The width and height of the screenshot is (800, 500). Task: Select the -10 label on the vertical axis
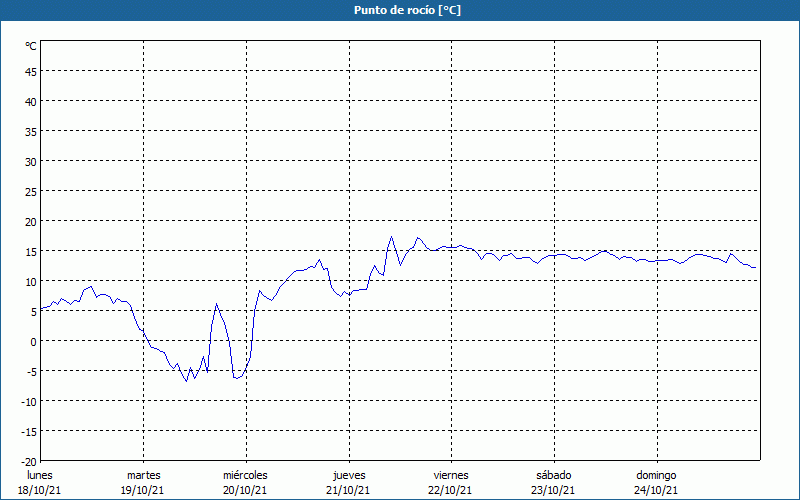[29, 401]
